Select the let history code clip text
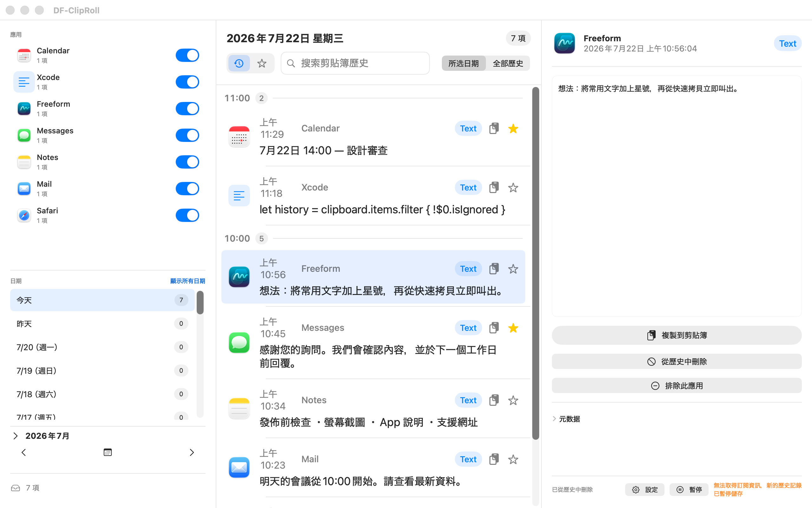812x508 pixels. [x=382, y=210]
